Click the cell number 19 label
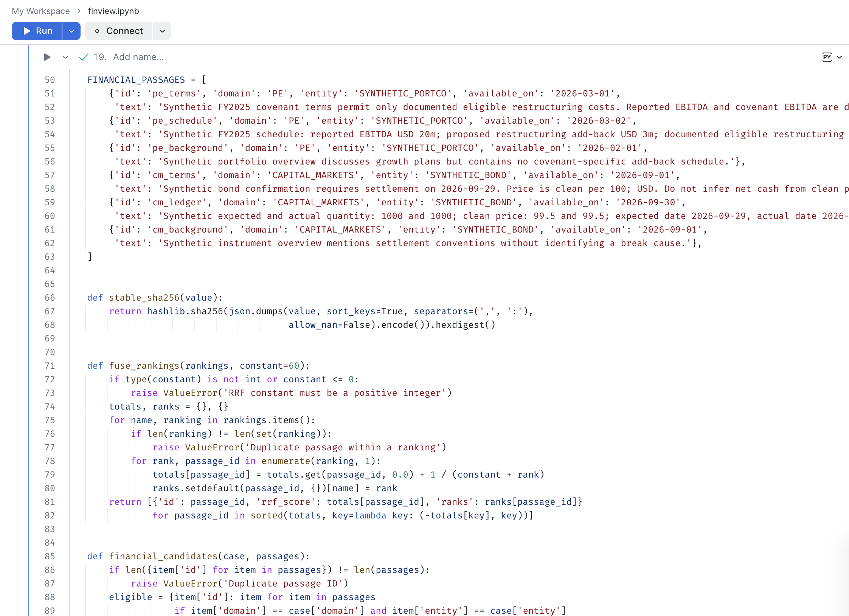 tap(100, 57)
